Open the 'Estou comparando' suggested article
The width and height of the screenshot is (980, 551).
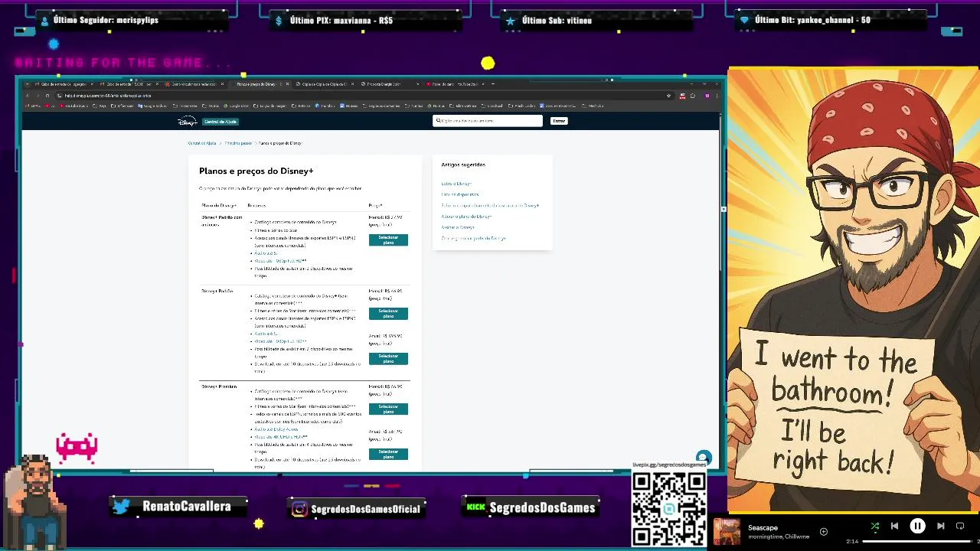[490, 206]
